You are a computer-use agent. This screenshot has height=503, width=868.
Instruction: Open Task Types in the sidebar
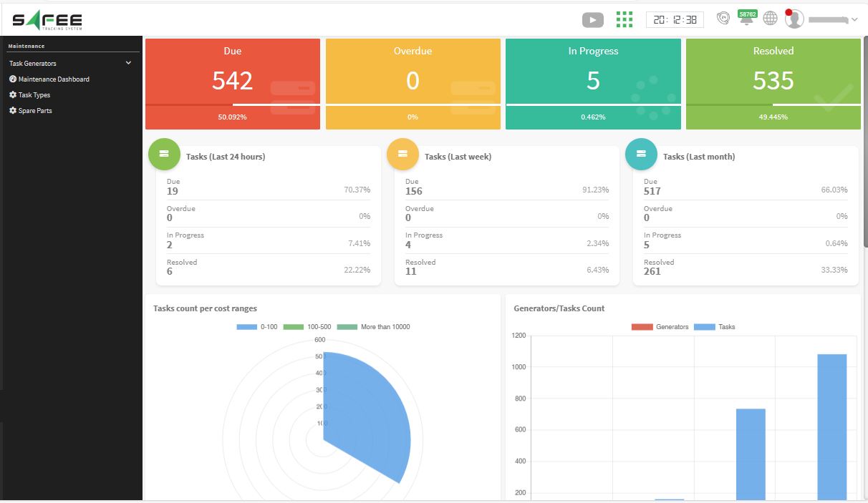click(29, 95)
